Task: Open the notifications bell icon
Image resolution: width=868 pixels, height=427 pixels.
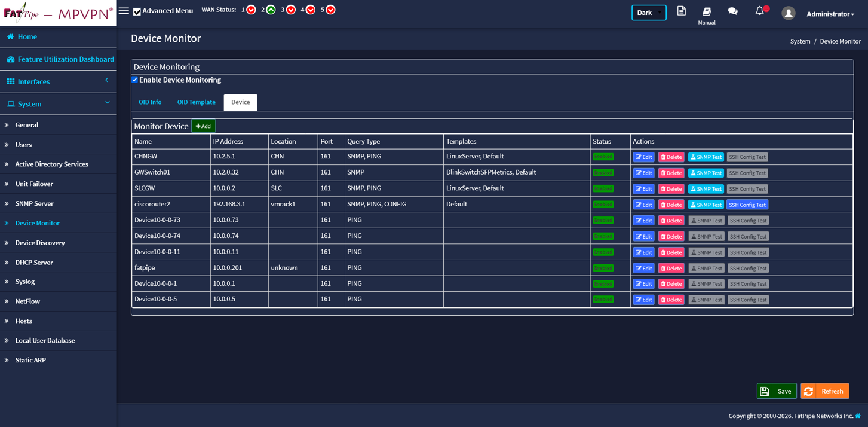Action: (759, 11)
